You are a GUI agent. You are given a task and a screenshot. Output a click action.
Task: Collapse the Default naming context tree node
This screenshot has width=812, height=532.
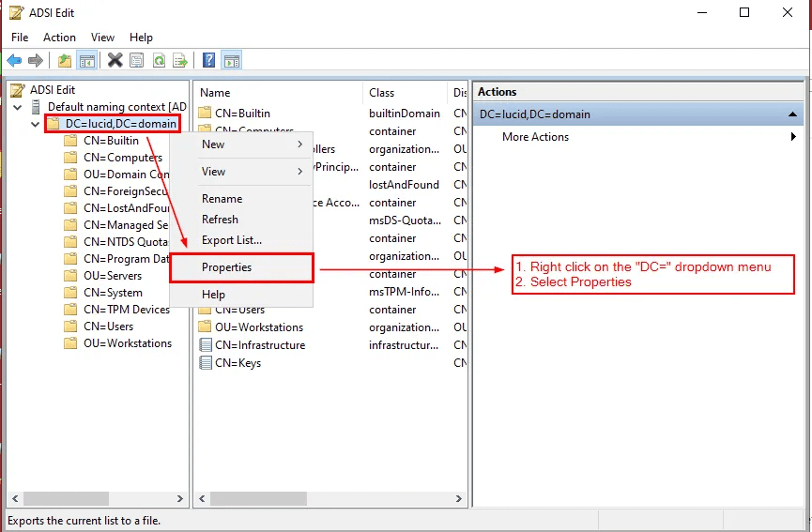tap(18, 107)
